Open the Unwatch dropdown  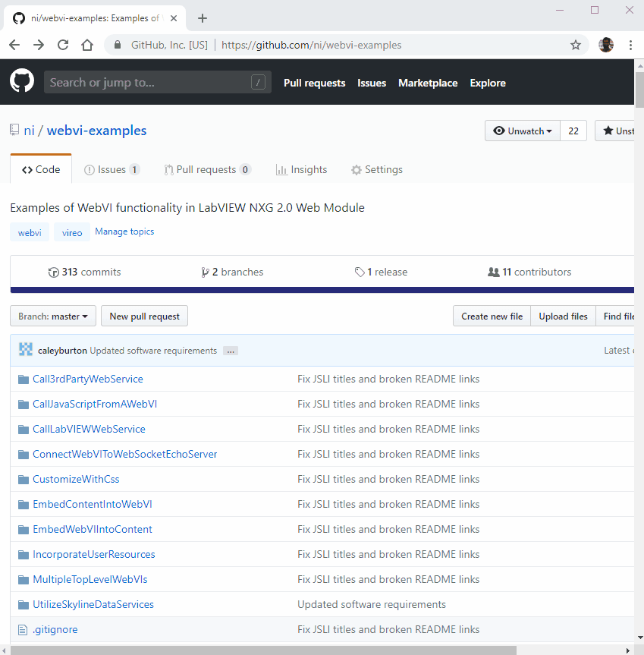[523, 131]
